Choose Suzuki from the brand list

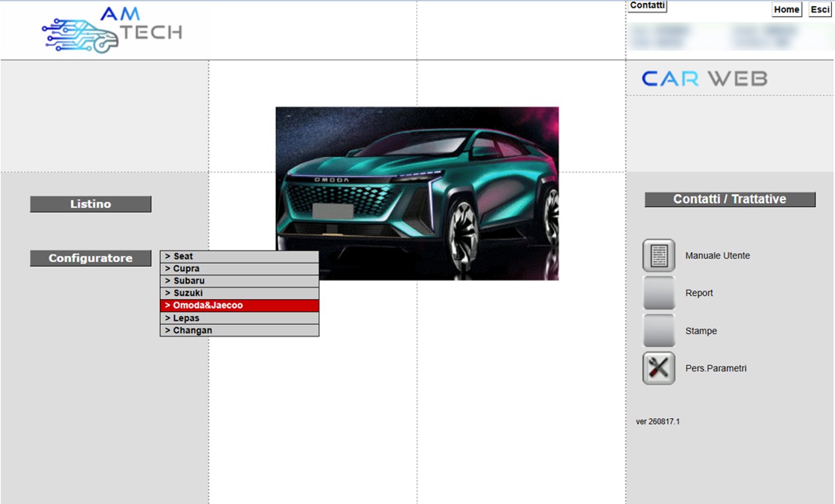[240, 293]
